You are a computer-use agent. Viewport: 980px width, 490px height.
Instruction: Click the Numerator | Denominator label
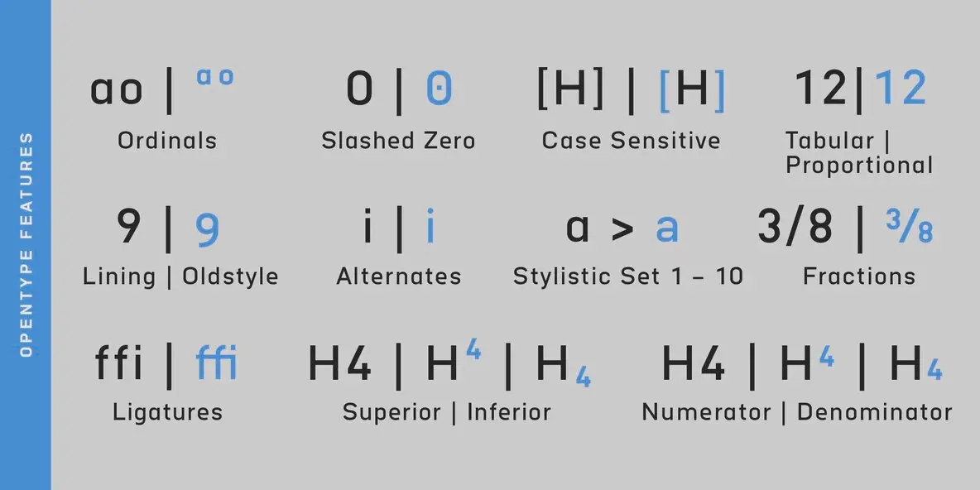coord(797,412)
